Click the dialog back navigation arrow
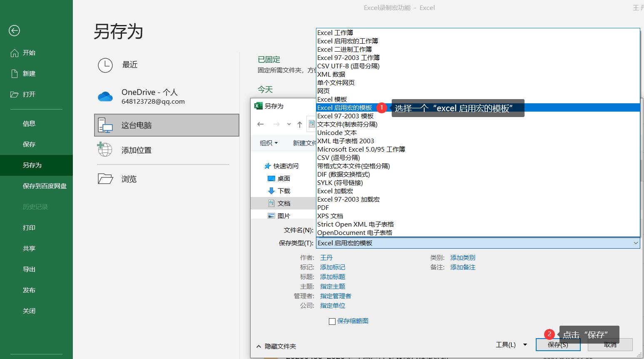The image size is (644, 359). [x=261, y=124]
